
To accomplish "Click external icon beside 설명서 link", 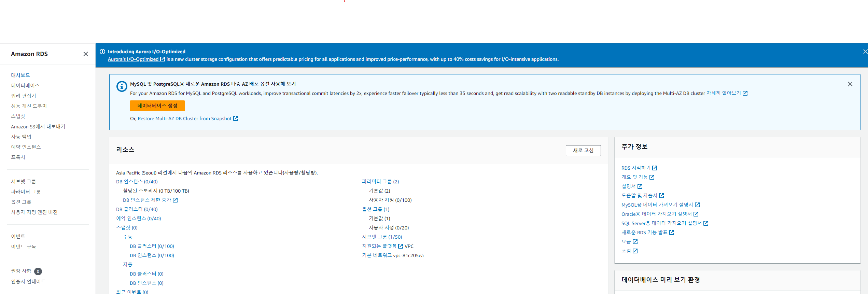I will coord(640,186).
